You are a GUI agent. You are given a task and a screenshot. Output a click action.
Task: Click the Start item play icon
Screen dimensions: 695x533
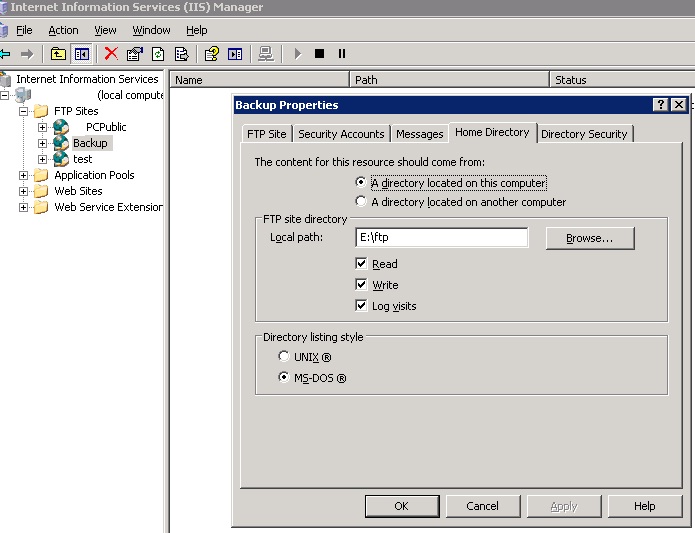[297, 54]
